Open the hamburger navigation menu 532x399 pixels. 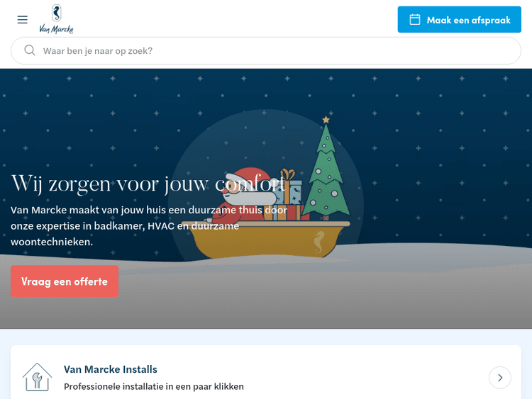23,20
